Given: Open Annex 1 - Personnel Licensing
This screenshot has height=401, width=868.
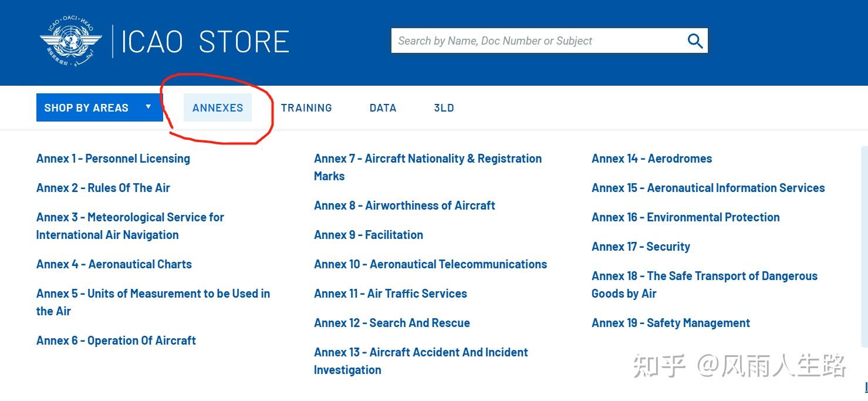Looking at the screenshot, I should [113, 158].
